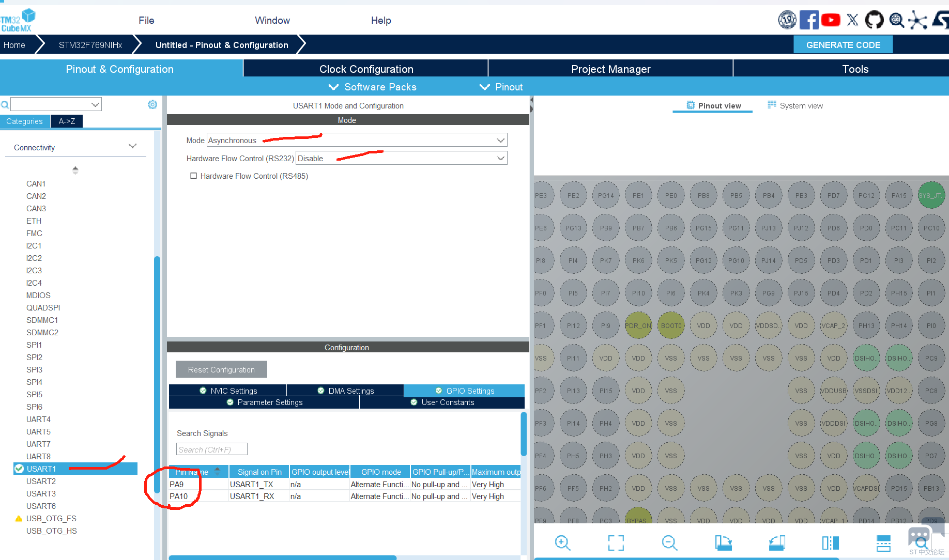
Task: Click the network community icon in header
Action: pyautogui.click(x=918, y=20)
